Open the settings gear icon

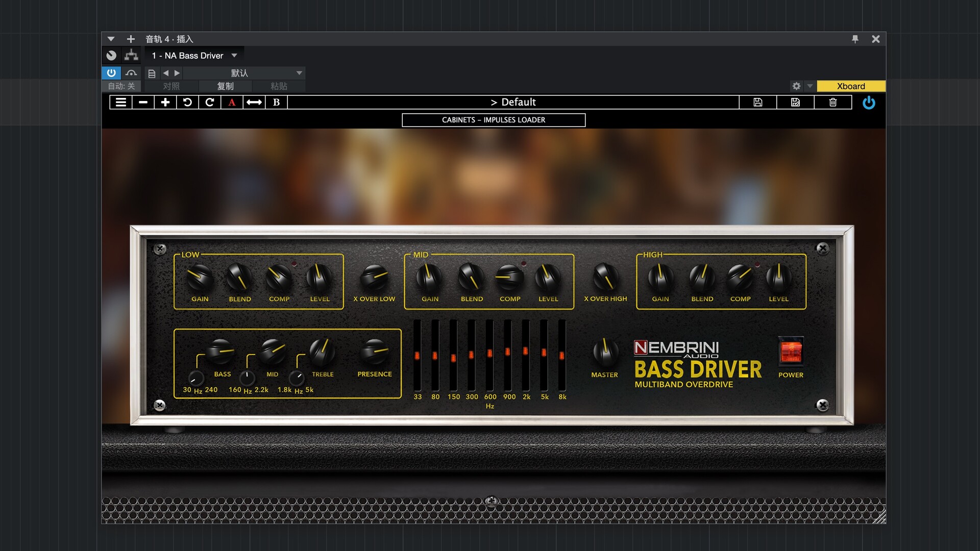[796, 86]
